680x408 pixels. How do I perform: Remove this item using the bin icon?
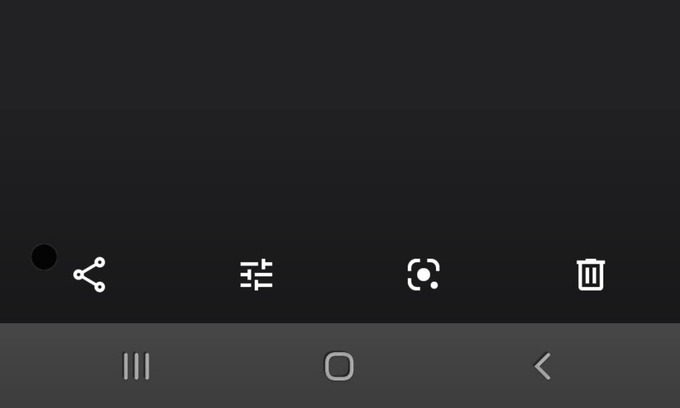(591, 274)
